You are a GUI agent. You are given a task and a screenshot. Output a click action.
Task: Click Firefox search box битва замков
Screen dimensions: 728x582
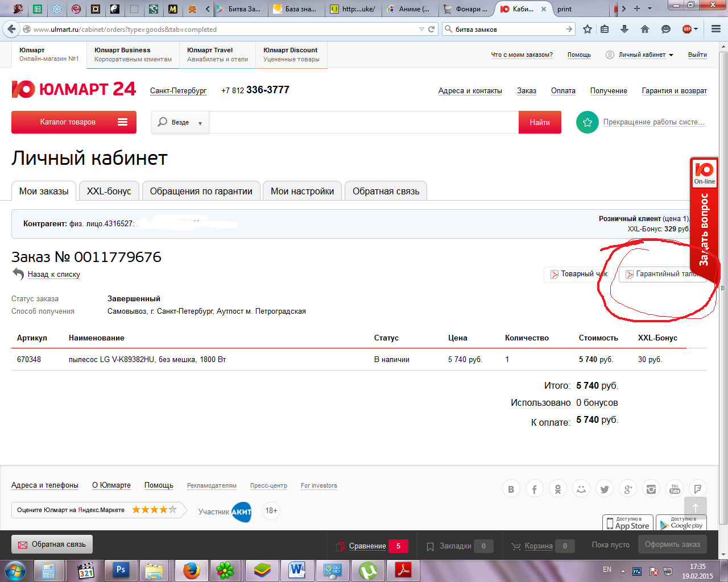pos(508,29)
